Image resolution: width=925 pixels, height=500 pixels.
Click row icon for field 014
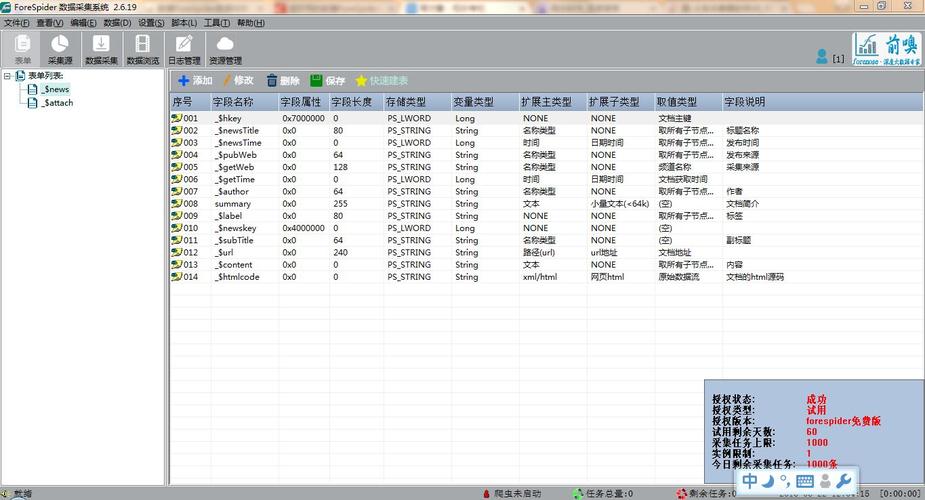point(176,277)
